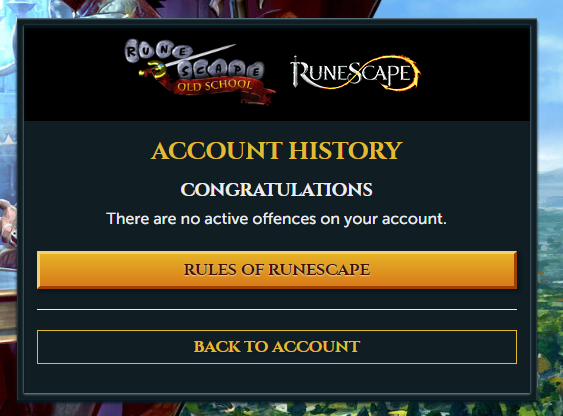Click the Old School RuneScape logo
Image resolution: width=563 pixels, height=416 pixels.
pos(200,71)
